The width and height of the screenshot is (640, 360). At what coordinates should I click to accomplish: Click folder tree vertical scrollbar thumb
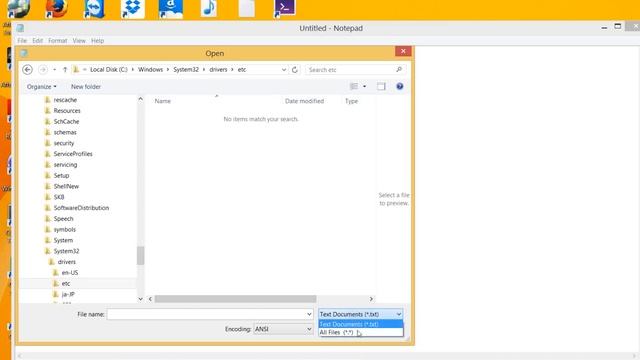(140, 256)
